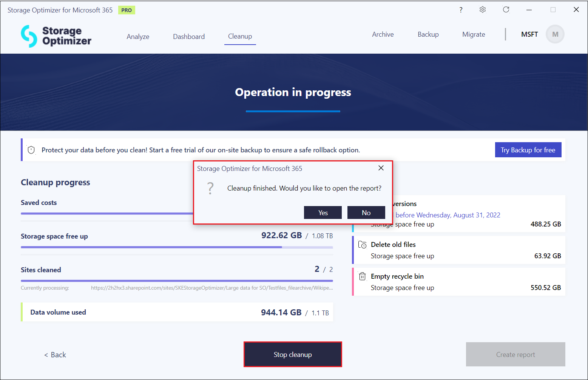Click the 488.25 GB value

(x=546, y=224)
